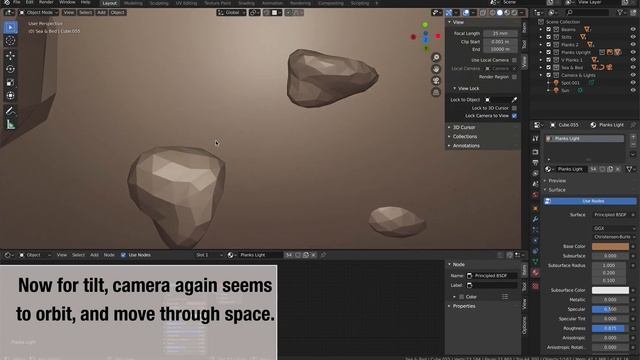Toggle viewport overlays icon
Viewport: 640px width, 360px height.
tap(466, 13)
